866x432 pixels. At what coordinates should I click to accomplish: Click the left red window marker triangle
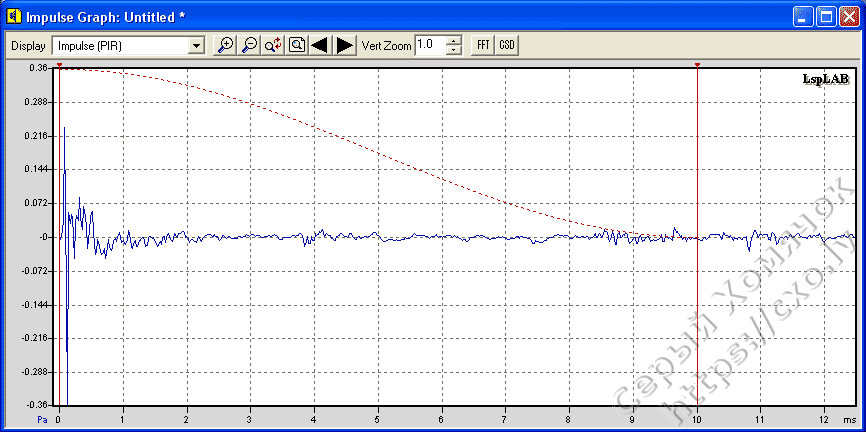click(x=59, y=66)
